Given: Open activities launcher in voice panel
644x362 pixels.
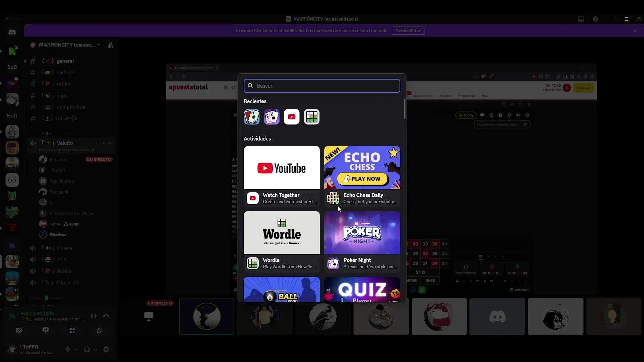Looking at the screenshot, I should [x=72, y=330].
